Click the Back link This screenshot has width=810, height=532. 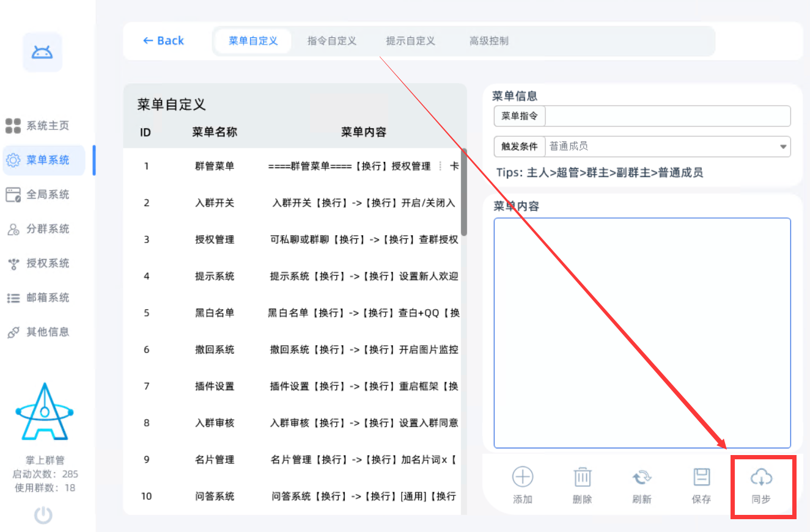(x=163, y=41)
